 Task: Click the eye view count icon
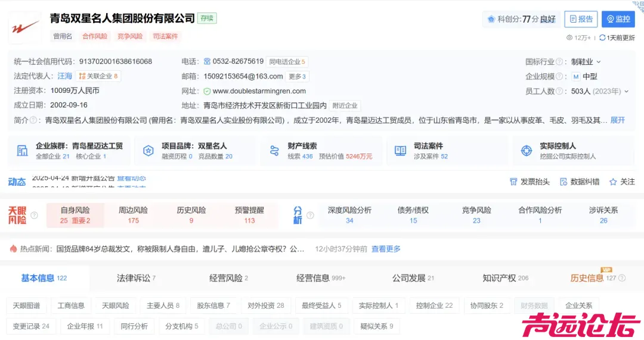pos(569,38)
